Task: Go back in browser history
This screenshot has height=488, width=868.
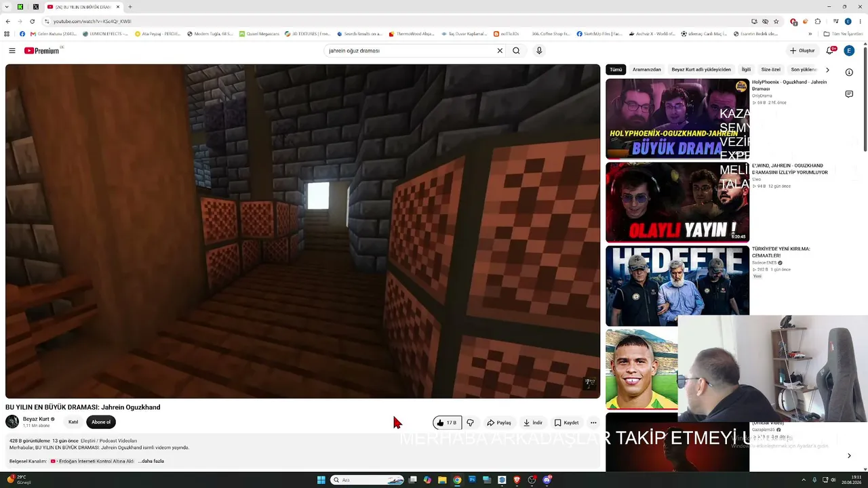Action: click(x=8, y=21)
